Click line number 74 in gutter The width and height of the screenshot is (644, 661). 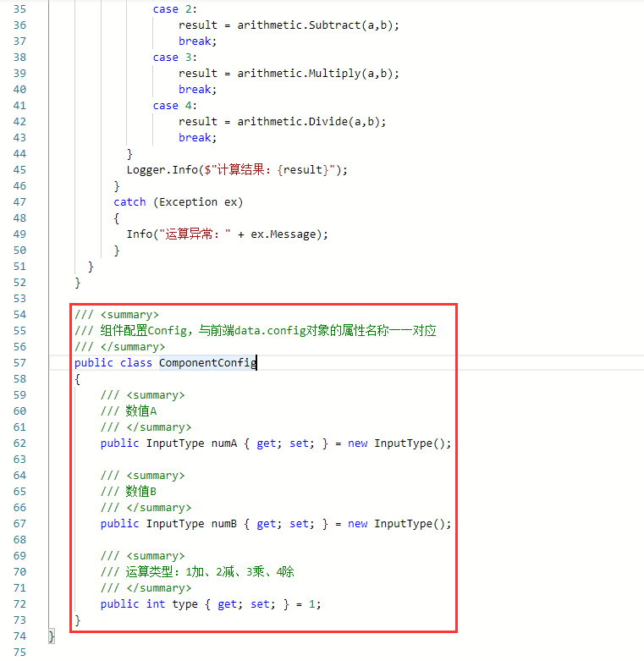point(19,636)
